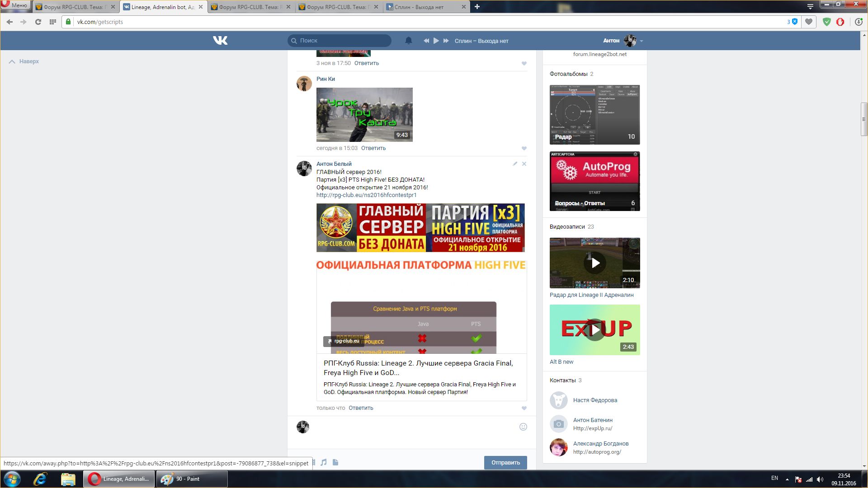
Task: Reload the page with refresh icon
Action: tap(38, 22)
